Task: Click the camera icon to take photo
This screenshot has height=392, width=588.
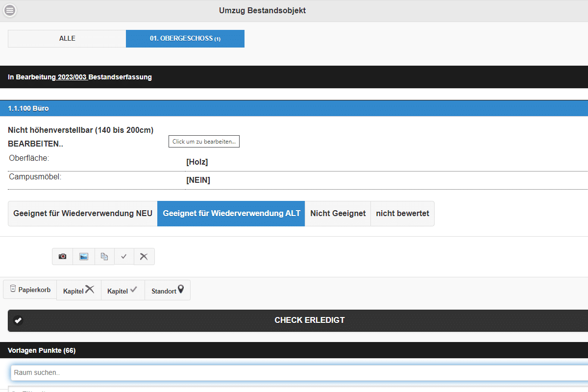Action: coord(62,256)
